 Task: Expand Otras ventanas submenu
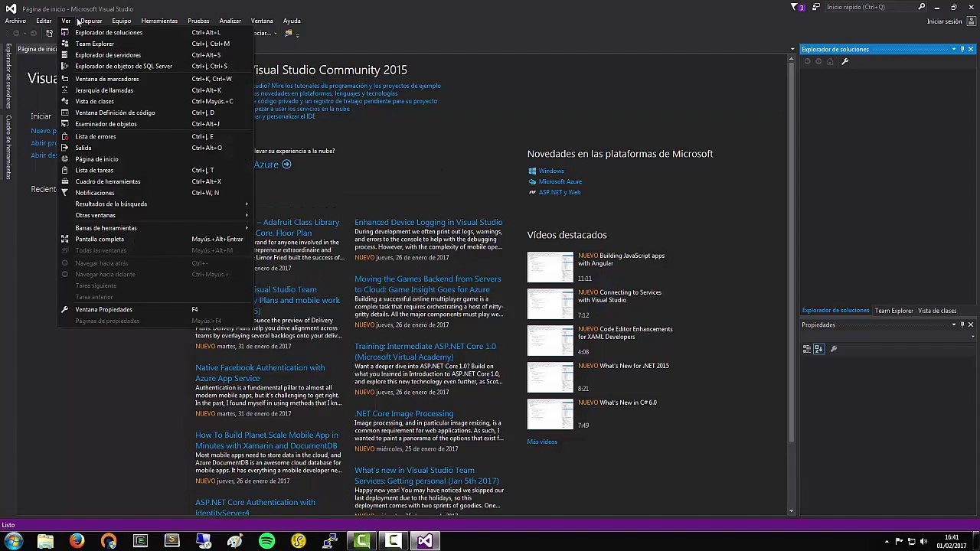click(155, 215)
